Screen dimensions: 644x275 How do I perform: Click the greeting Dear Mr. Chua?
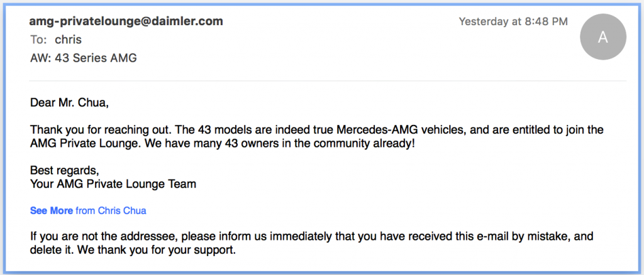click(x=69, y=102)
